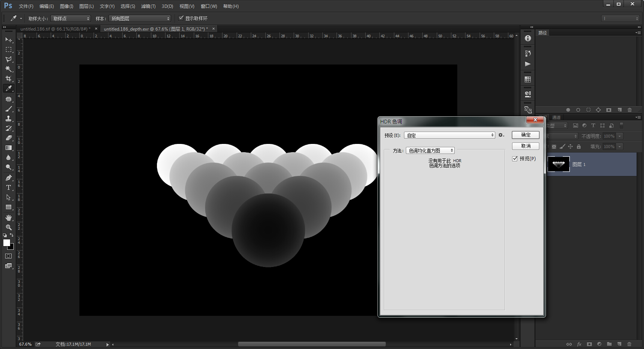
Task: Toggle Quick Mask mode icon
Action: (x=9, y=256)
